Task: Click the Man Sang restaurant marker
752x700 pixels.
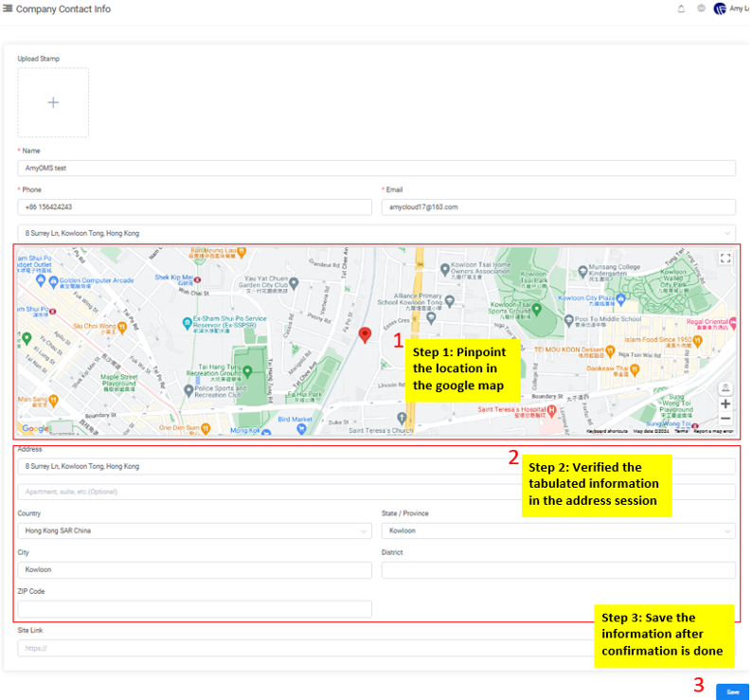Action: [x=53, y=400]
